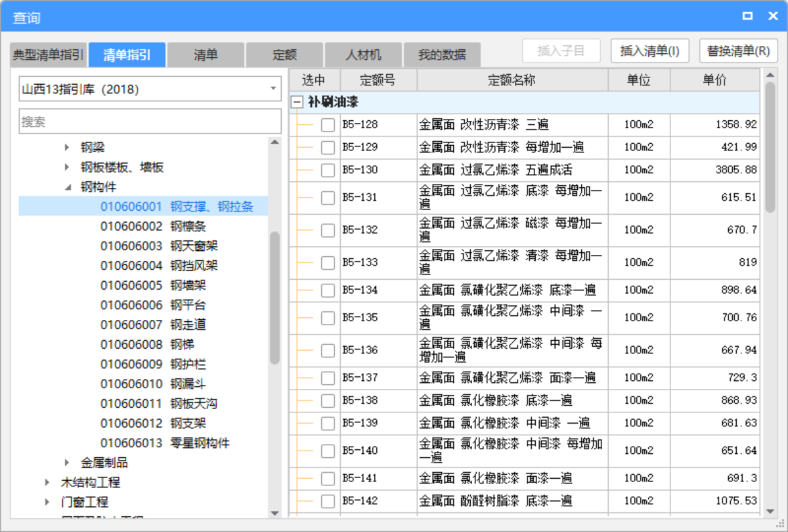
Task: Select 010606005 钢墙架
Action: 153,286
